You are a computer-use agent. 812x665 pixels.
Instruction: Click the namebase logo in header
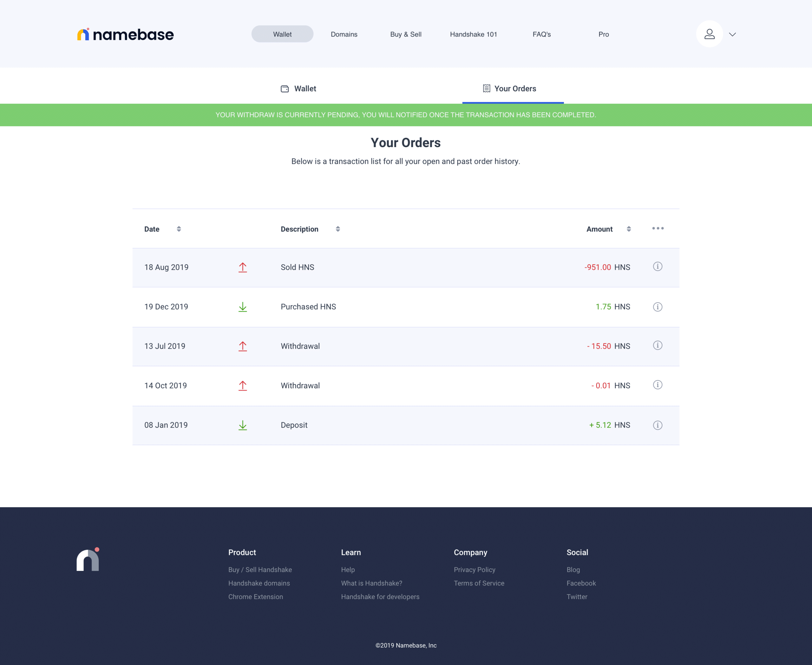(125, 35)
